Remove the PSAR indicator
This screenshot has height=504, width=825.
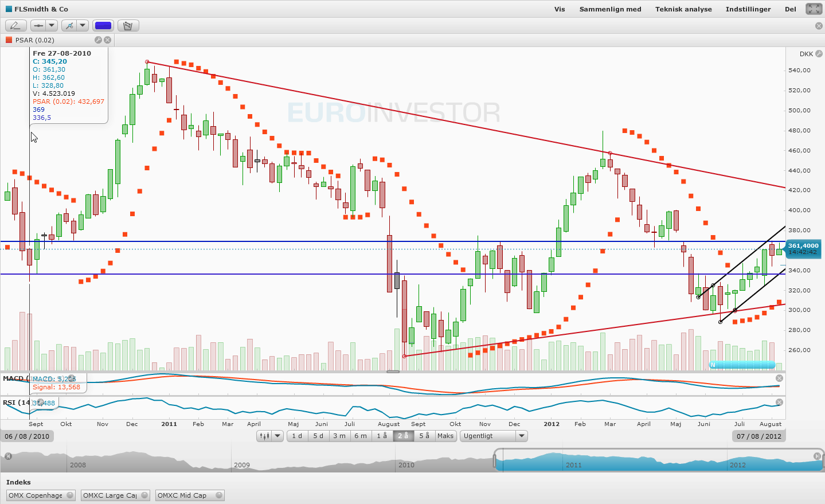(107, 40)
